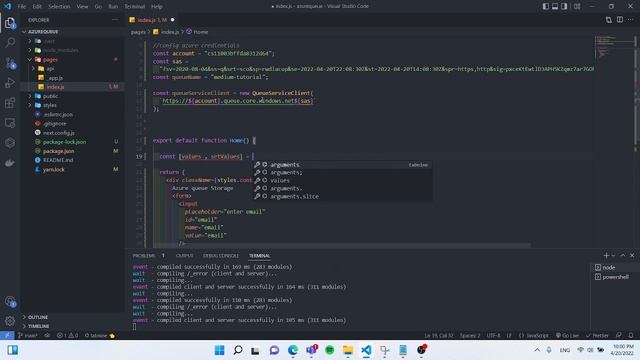Image resolution: width=640 pixels, height=360 pixels.
Task: Expand the Timeline section
Action: pos(39,326)
